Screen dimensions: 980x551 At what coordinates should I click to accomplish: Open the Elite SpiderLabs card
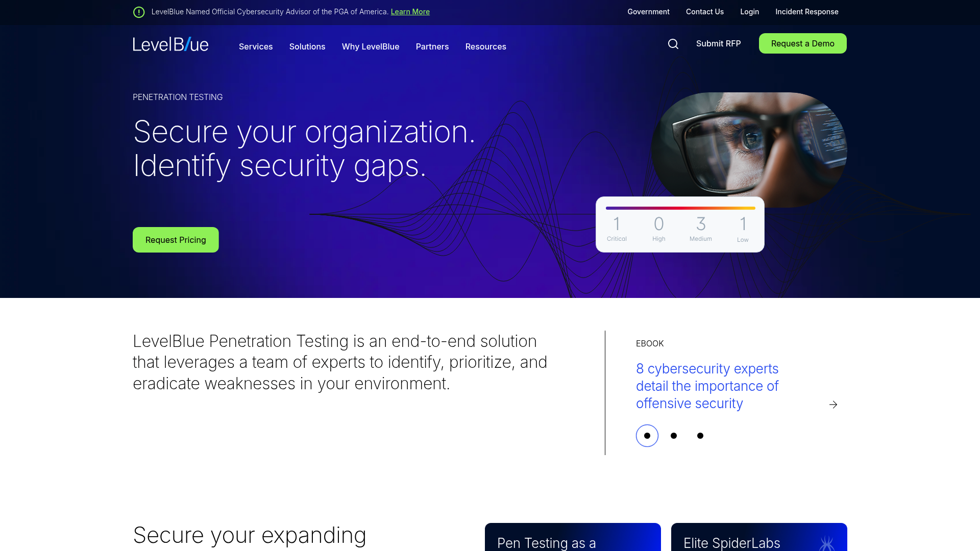[x=759, y=537]
